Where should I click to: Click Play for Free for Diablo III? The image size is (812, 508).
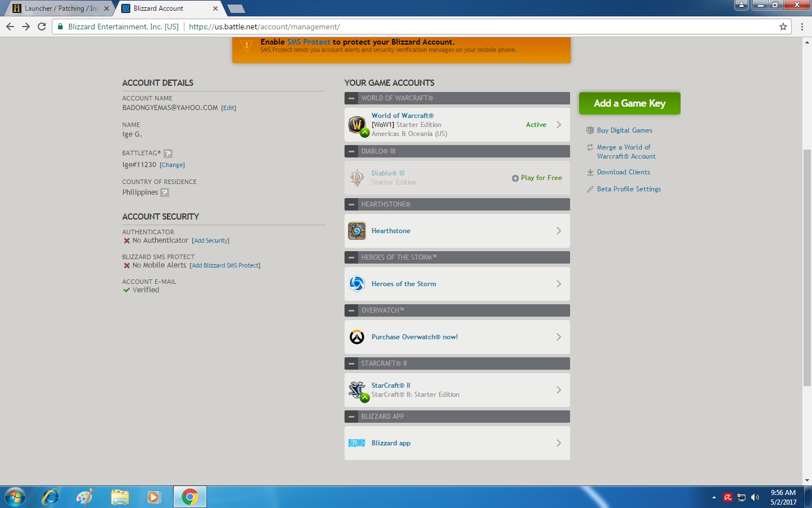[537, 178]
